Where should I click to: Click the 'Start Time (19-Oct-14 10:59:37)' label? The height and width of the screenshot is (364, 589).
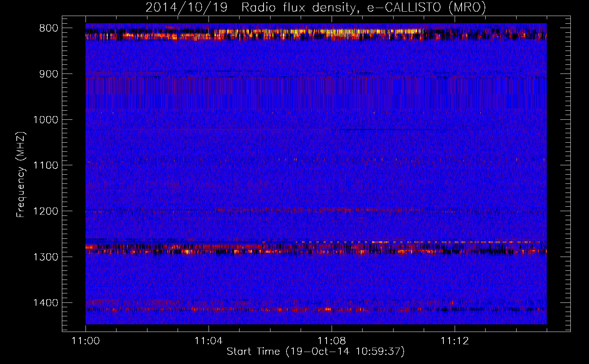(x=316, y=352)
